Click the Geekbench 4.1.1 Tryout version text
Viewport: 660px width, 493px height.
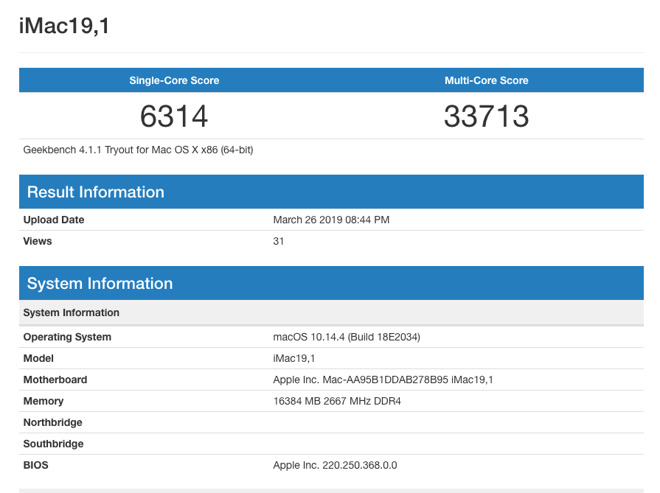[138, 150]
